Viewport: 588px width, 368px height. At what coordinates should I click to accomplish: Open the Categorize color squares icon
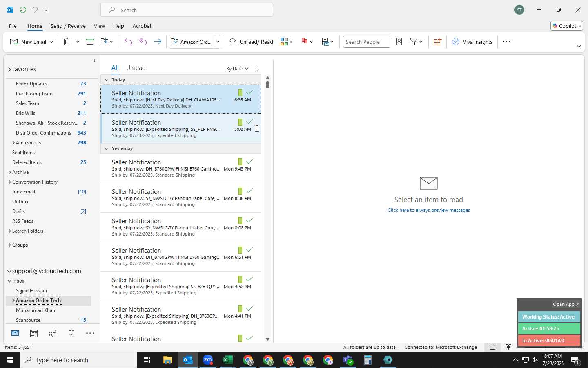tap(284, 42)
